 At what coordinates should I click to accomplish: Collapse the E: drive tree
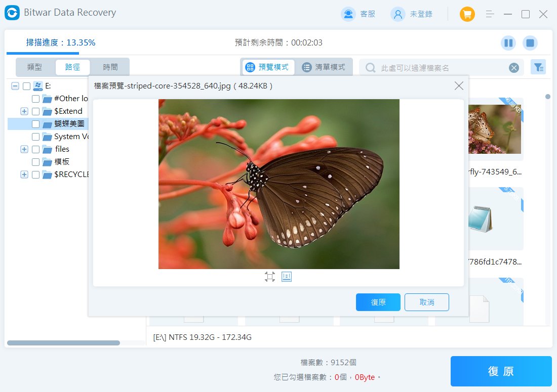coord(15,86)
